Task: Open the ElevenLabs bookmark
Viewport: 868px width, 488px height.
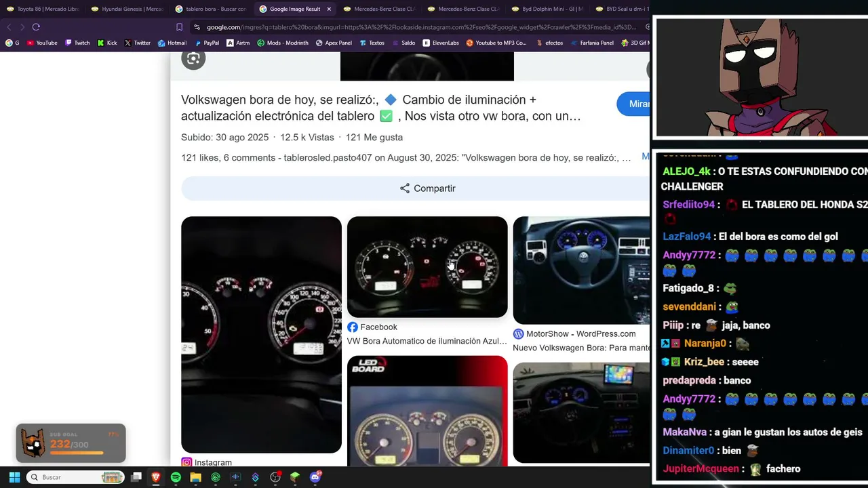Action: [x=441, y=43]
